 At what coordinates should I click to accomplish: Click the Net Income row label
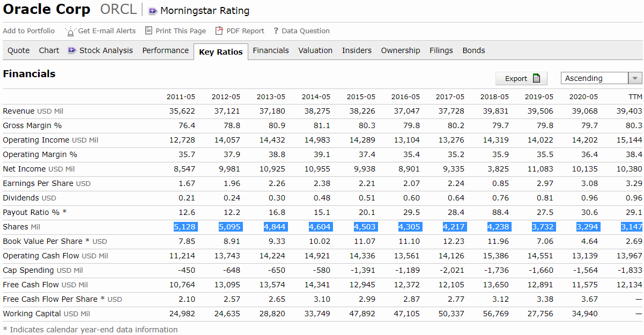tap(39, 169)
